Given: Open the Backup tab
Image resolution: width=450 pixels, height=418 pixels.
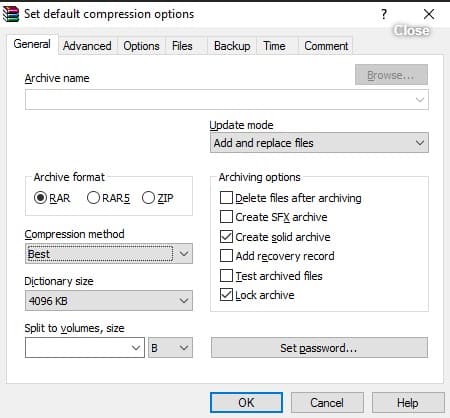Looking at the screenshot, I should pyautogui.click(x=232, y=46).
